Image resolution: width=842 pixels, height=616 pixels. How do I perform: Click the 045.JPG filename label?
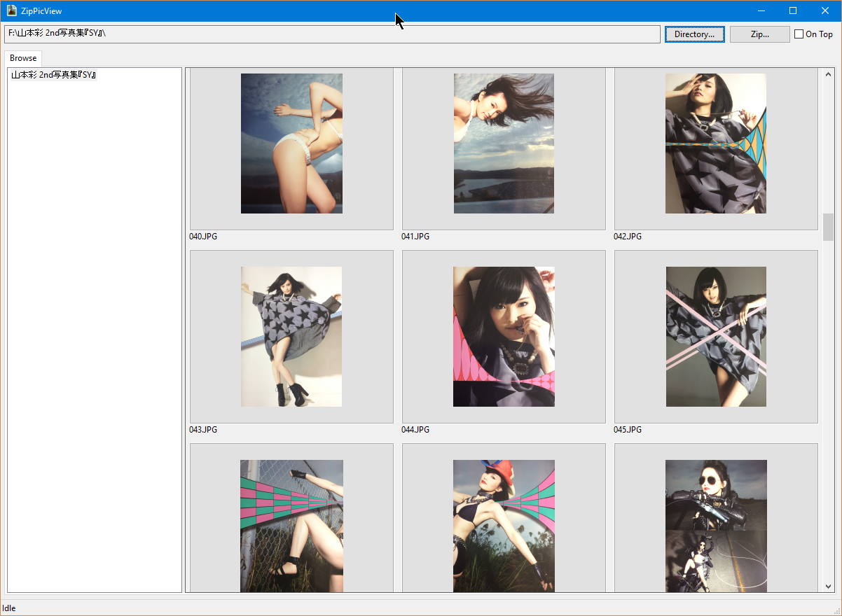click(x=628, y=430)
